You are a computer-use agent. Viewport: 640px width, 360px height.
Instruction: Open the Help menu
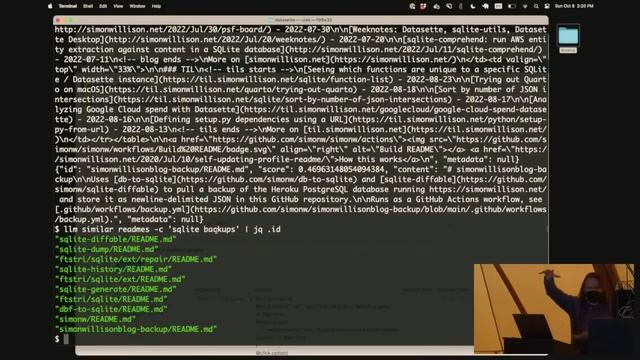[156, 6]
